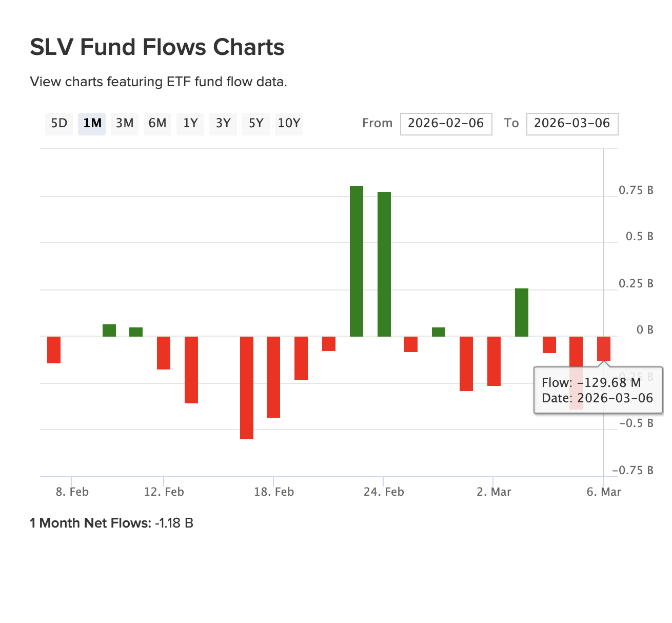
Task: Select the 1Y time range
Action: click(190, 123)
